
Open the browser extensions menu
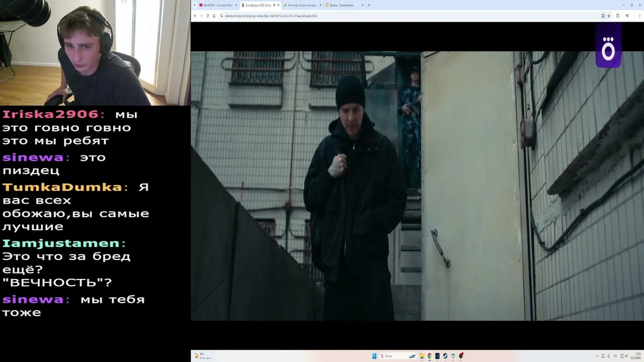618,16
